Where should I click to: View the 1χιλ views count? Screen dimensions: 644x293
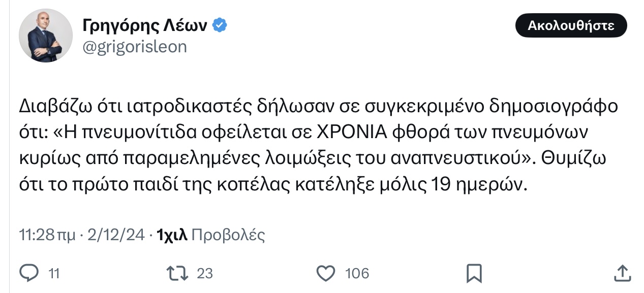point(173,235)
